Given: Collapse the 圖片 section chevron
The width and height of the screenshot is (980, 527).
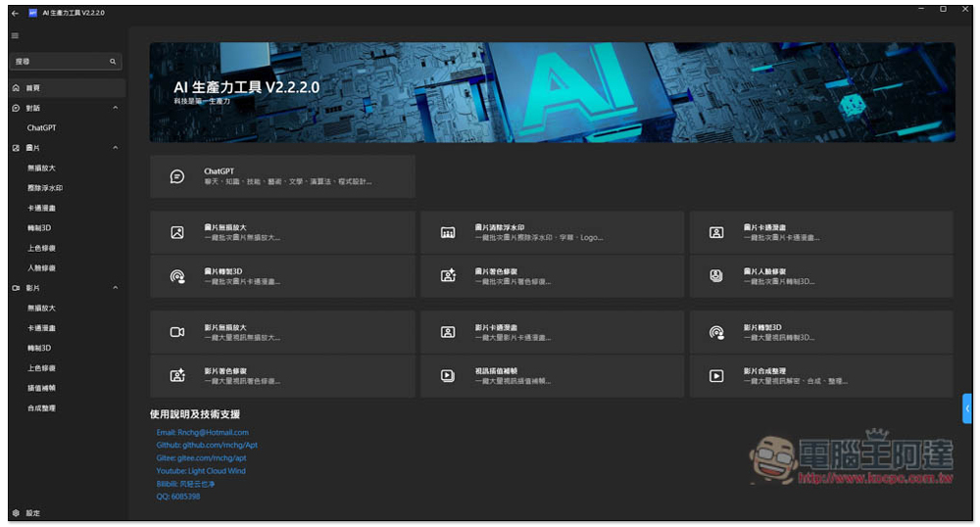Looking at the screenshot, I should pos(115,148).
